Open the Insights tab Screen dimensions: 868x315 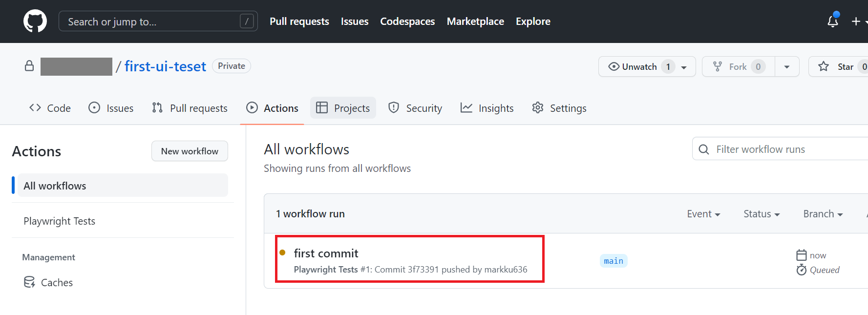click(x=487, y=108)
